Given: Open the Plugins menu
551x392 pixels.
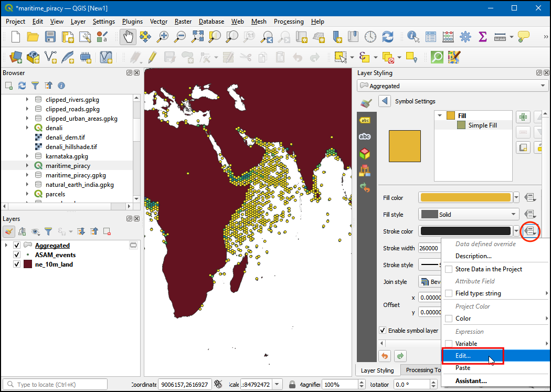Looking at the screenshot, I should pos(132,22).
